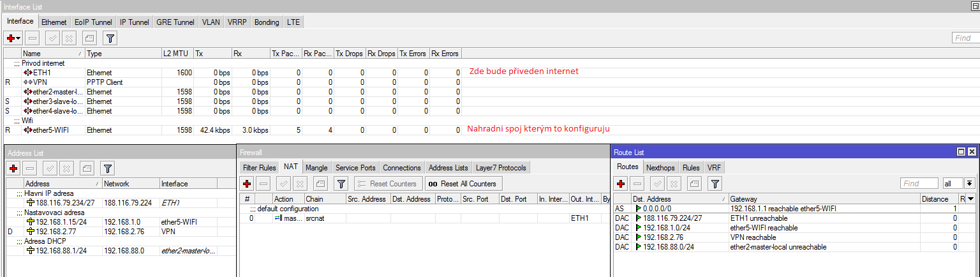Remove selected address in Address List
This screenshot has width=980, height=277.
(29, 168)
